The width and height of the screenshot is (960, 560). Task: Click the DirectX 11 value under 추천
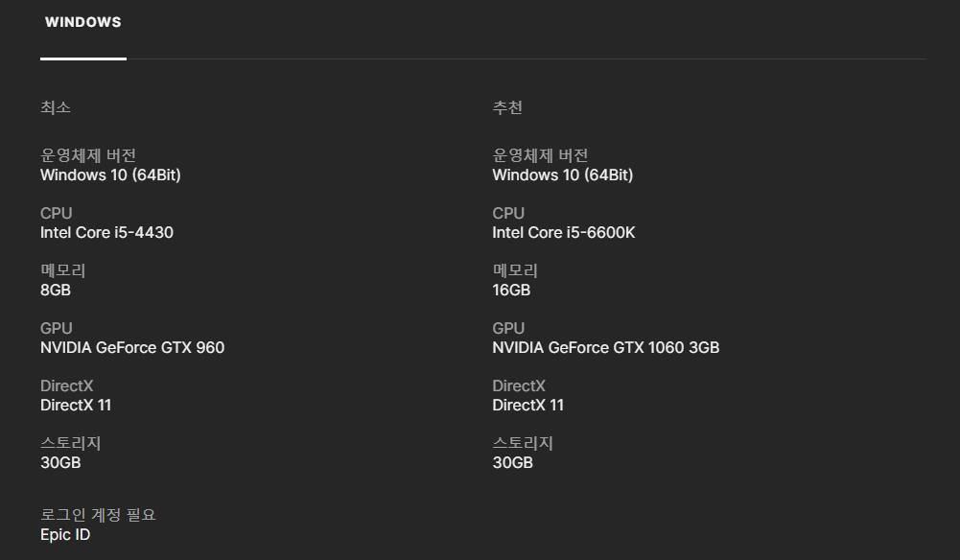(x=527, y=405)
